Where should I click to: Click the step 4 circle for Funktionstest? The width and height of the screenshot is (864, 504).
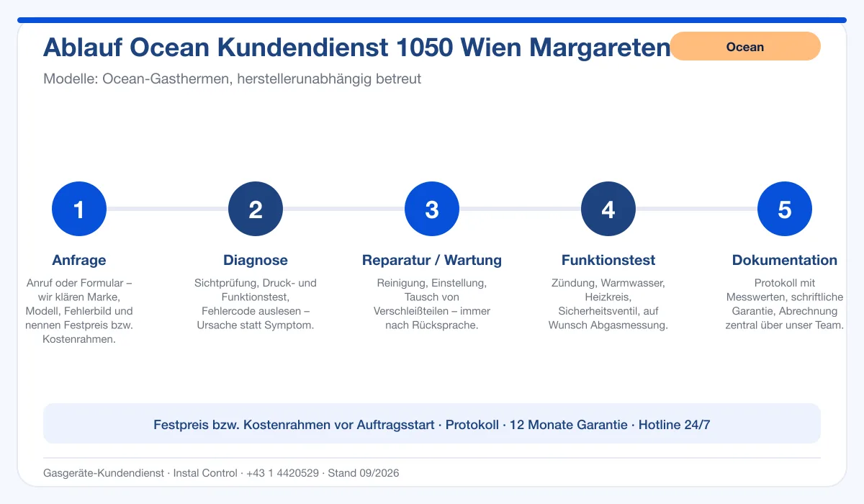[x=608, y=210]
